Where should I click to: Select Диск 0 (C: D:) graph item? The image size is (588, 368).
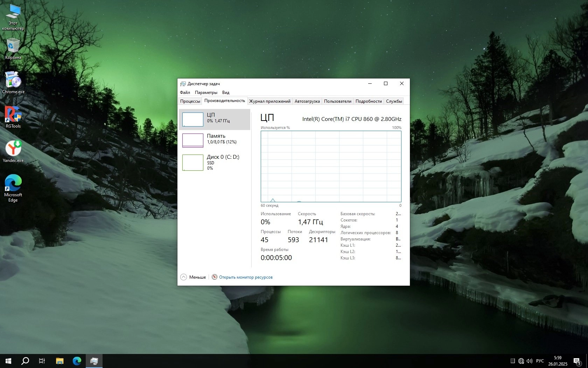click(x=215, y=162)
